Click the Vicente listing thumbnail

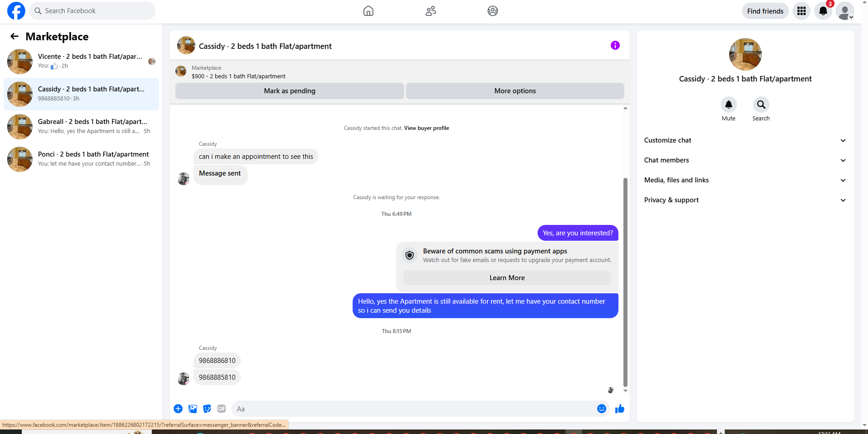[x=20, y=62]
